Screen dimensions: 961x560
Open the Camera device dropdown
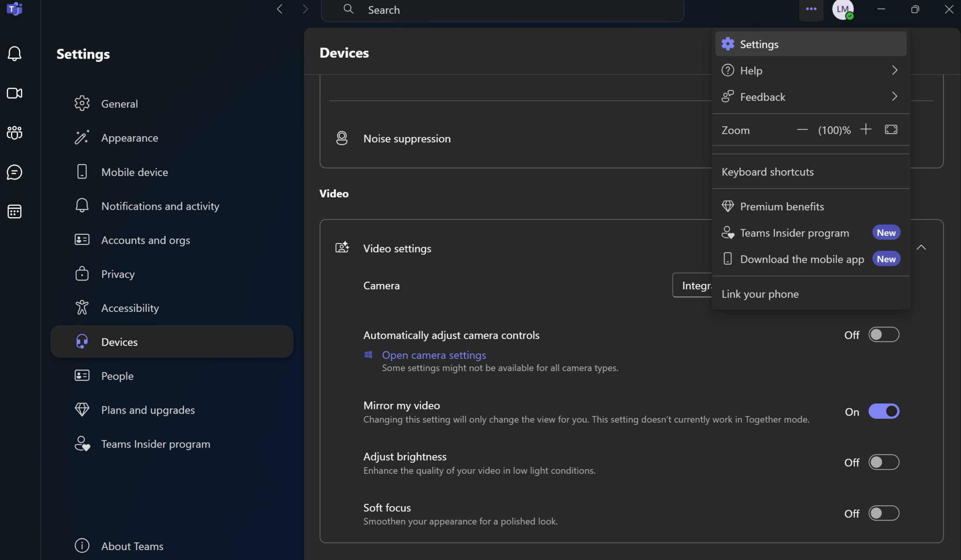click(x=692, y=285)
